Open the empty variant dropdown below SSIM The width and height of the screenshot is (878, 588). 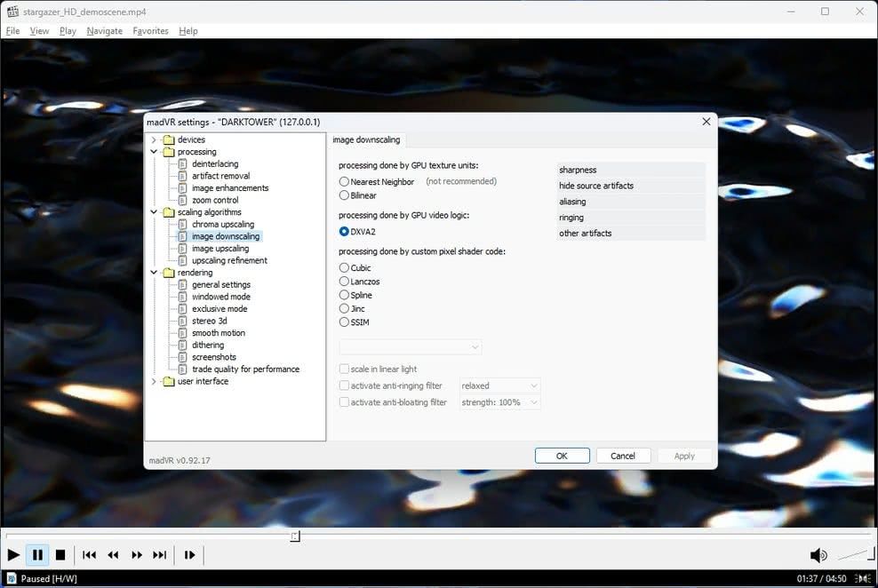410,347
